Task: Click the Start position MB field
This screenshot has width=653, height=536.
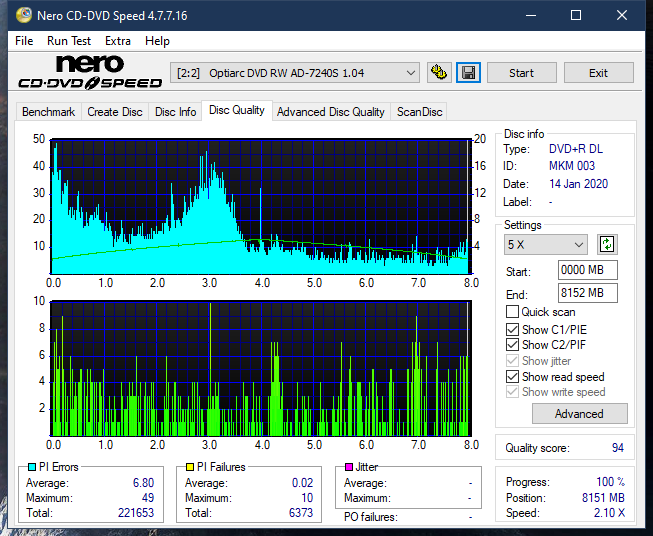Action: [x=587, y=271]
